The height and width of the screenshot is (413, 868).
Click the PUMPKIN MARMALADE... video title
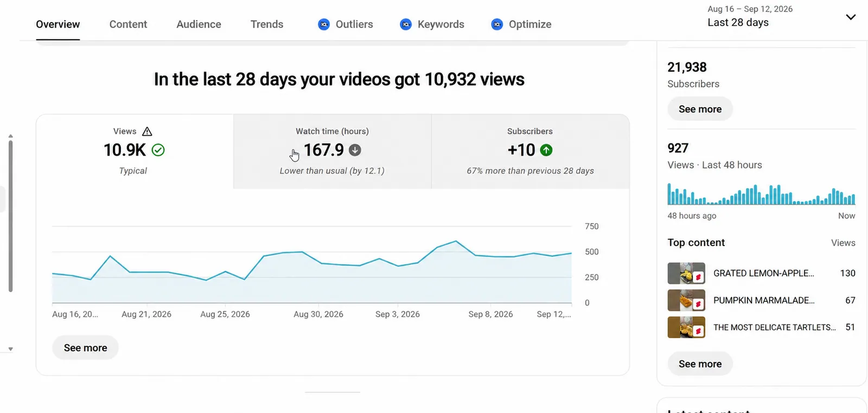tap(764, 300)
